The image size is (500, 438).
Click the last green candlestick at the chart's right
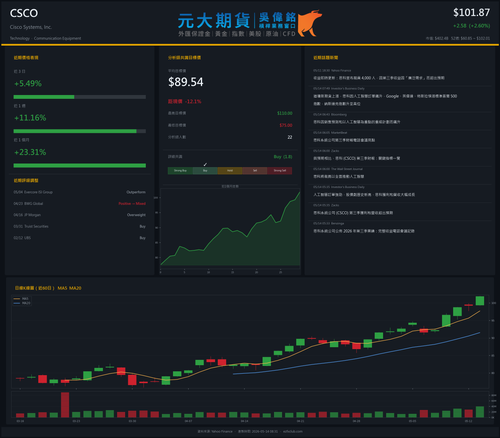tap(480, 301)
